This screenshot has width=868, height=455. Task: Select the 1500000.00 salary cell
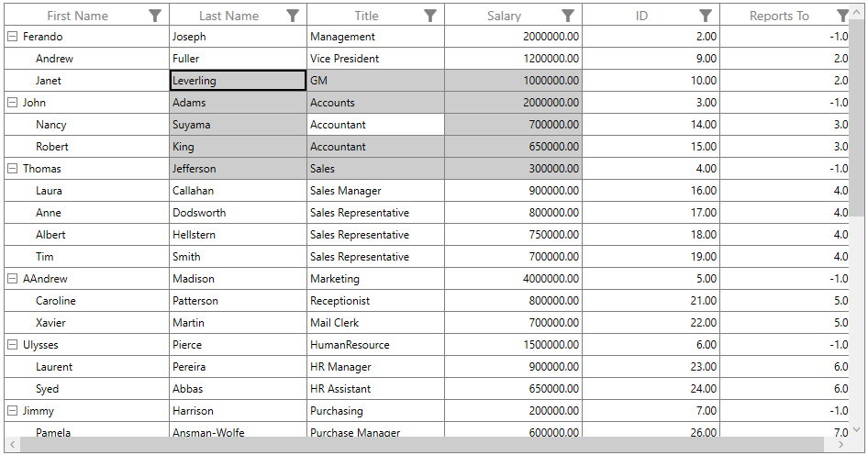[x=513, y=344]
